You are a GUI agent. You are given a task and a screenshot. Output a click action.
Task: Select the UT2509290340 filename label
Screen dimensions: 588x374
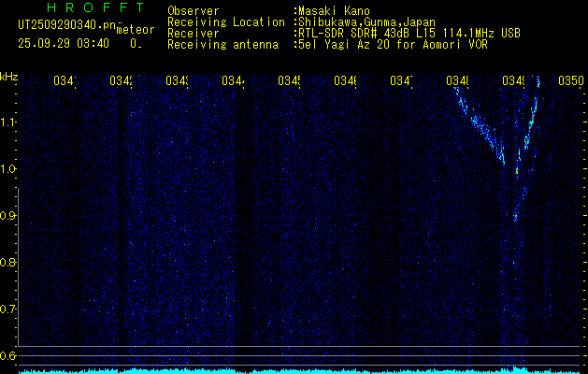[x=66, y=25]
